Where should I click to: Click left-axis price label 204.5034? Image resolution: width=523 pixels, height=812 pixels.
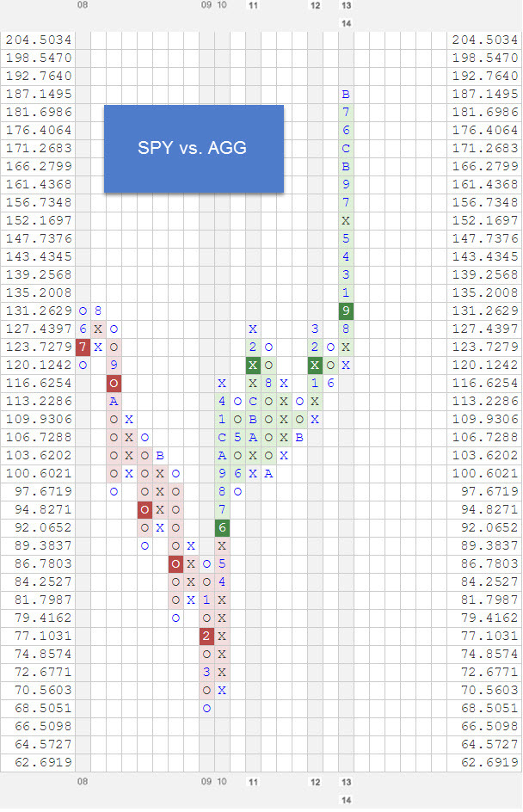39,40
